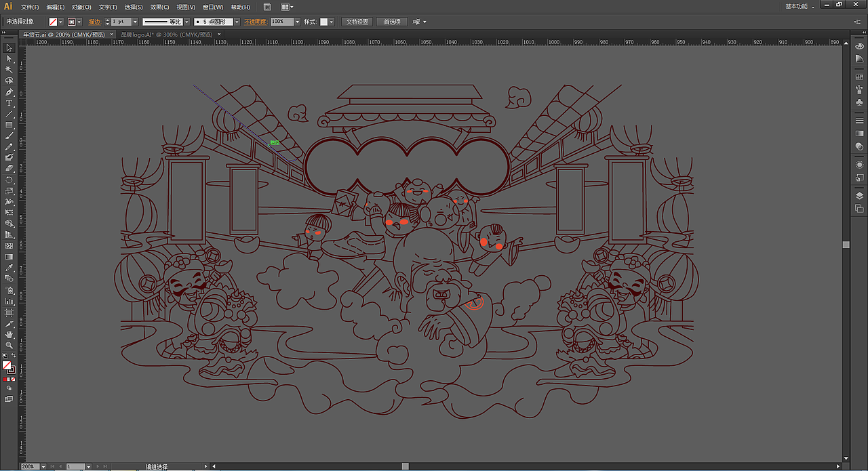The image size is (868, 471).
Task: Select the Shape Builder tool
Action: tap(9, 224)
